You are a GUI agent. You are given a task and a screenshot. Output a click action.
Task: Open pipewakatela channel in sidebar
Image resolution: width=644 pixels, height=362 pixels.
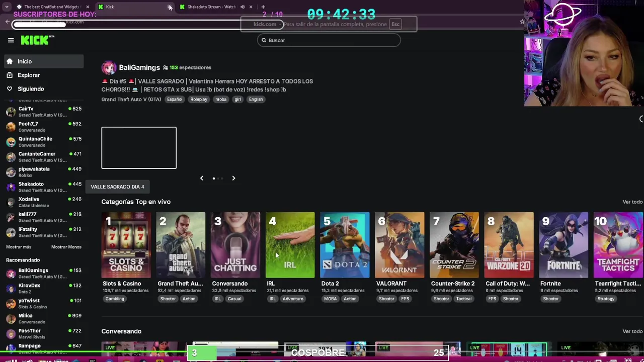pyautogui.click(x=44, y=172)
